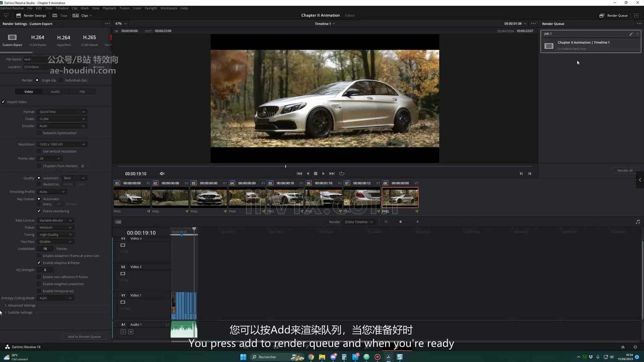The height and width of the screenshot is (362, 644).
Task: Select the Individual clips radio button
Action: pos(61,80)
